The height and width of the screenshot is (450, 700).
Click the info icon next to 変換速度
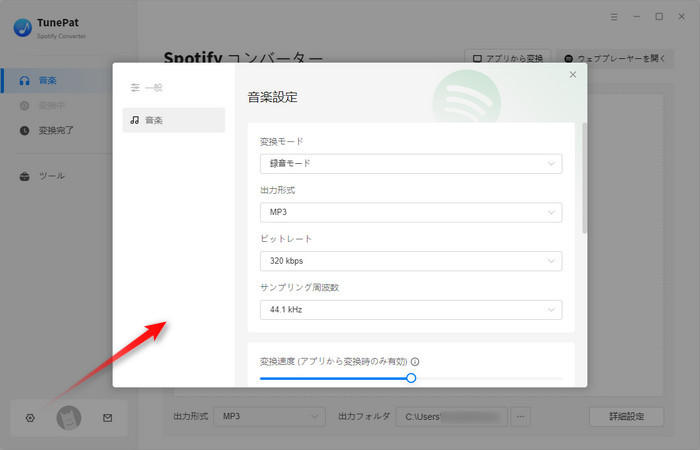[415, 362]
